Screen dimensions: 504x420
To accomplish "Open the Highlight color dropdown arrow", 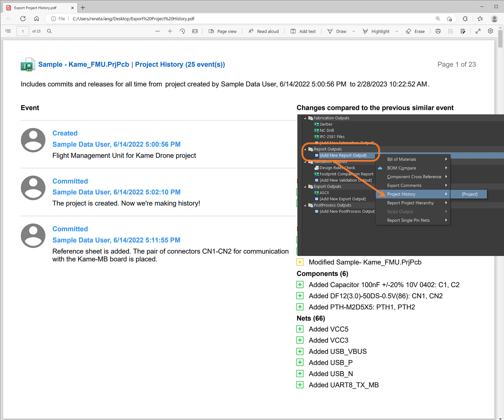I will (x=397, y=31).
